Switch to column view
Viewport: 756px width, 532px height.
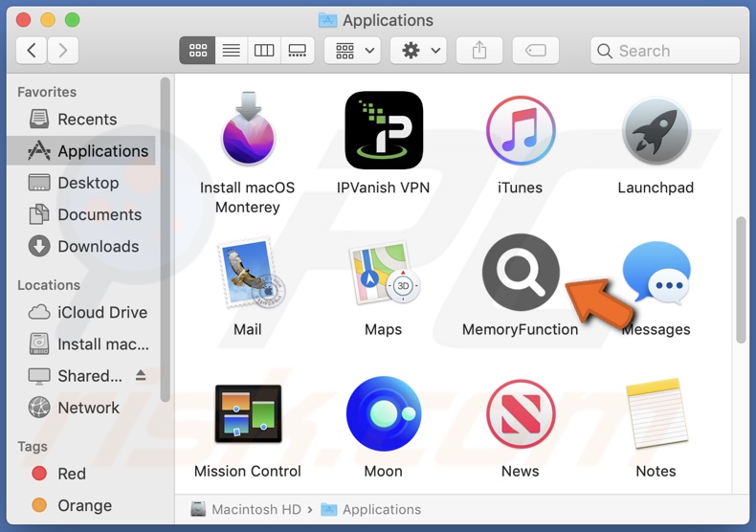264,50
